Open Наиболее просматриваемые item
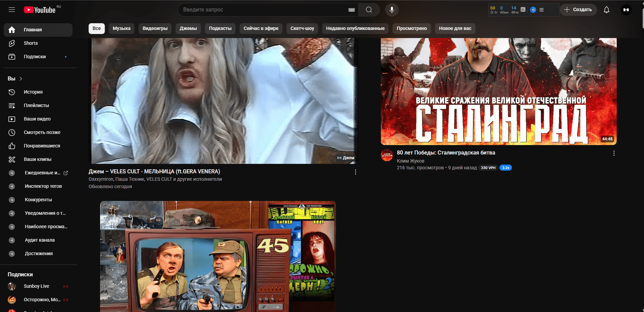The height and width of the screenshot is (312, 644). click(38, 227)
